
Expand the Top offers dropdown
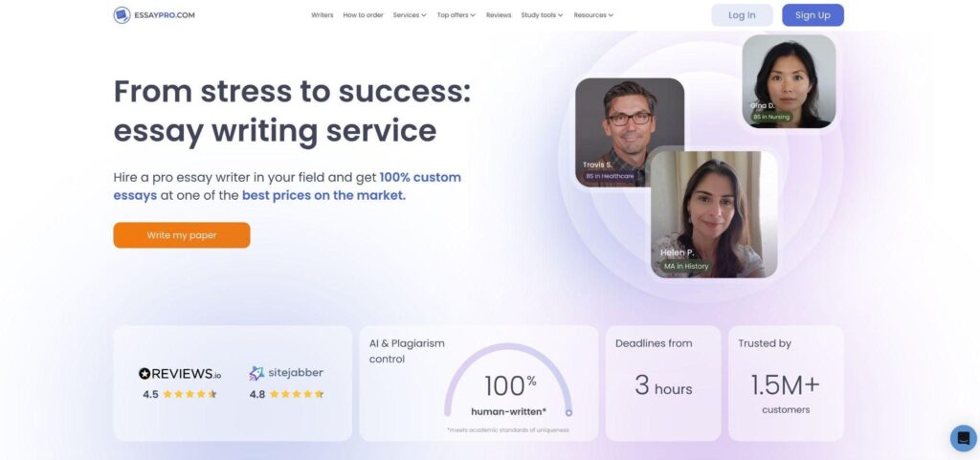pos(456,15)
